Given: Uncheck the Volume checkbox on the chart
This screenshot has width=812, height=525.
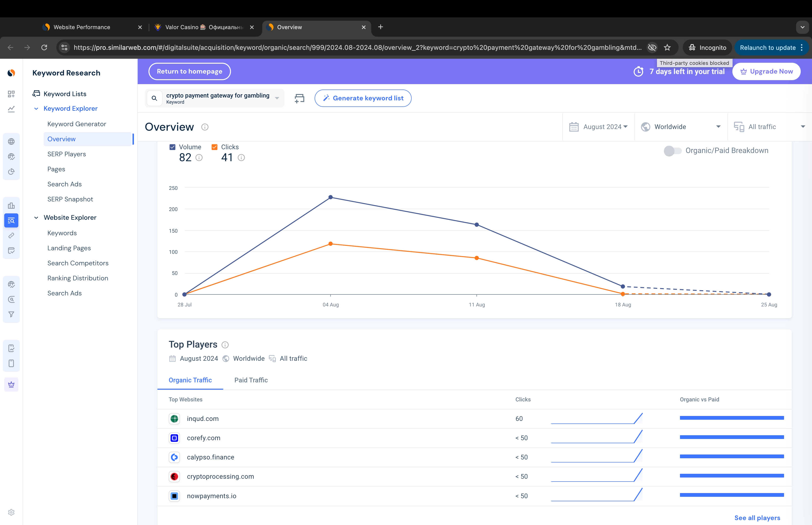Looking at the screenshot, I should point(172,147).
